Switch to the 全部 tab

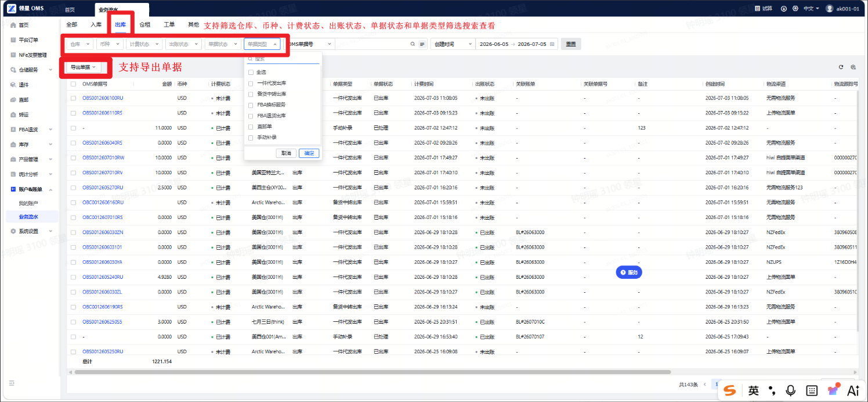pyautogui.click(x=71, y=25)
